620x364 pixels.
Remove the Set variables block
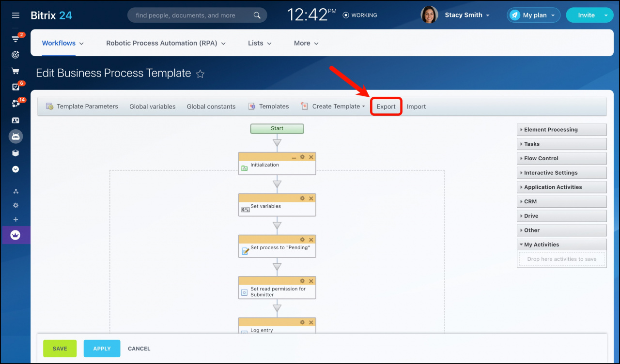point(311,198)
